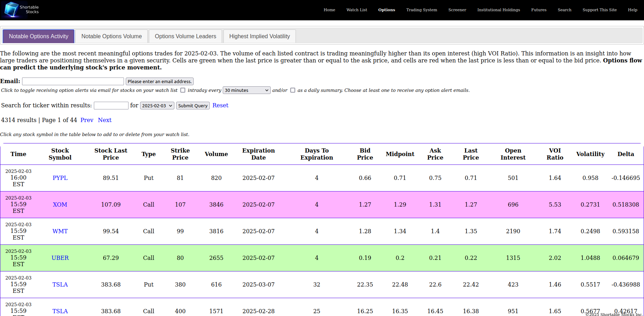The height and width of the screenshot is (316, 644).
Task: Switch to Notable Options Volume tab
Action: (x=111, y=36)
